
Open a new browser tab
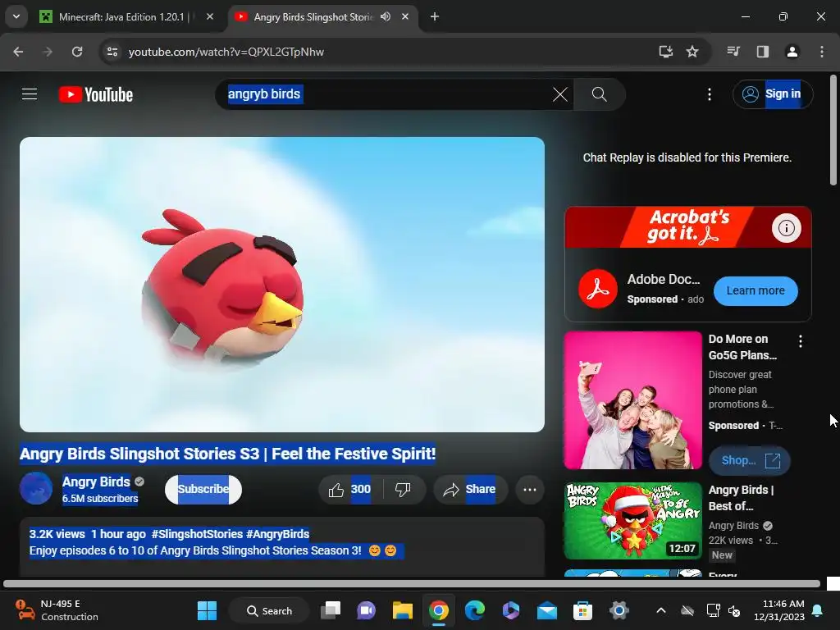click(435, 16)
